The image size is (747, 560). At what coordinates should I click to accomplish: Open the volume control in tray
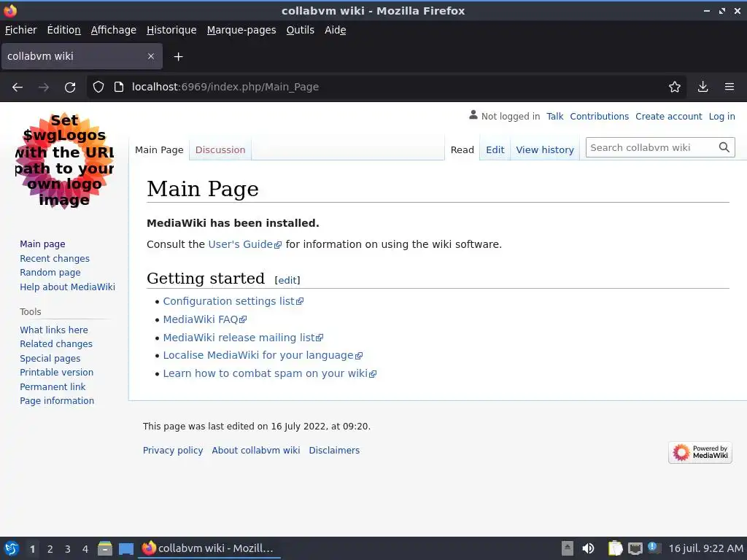click(589, 548)
